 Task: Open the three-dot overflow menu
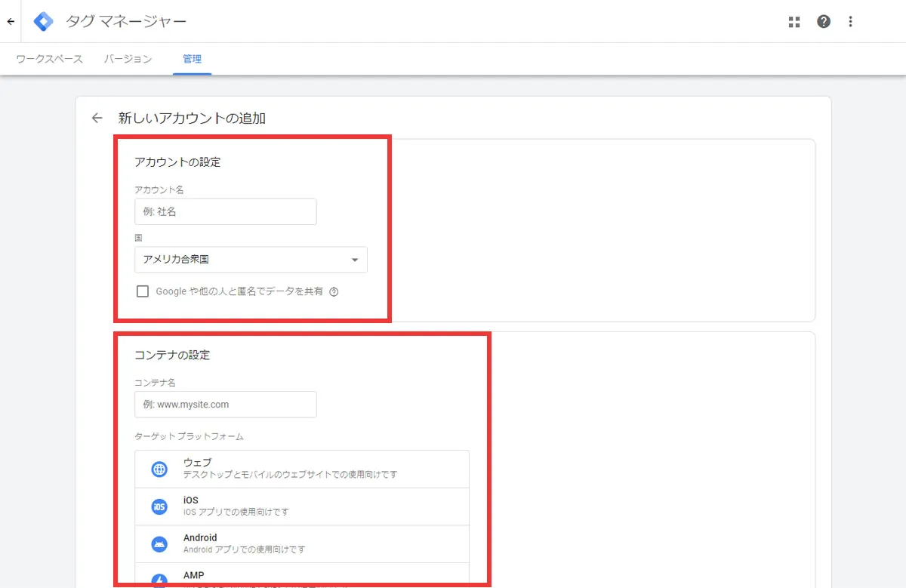(851, 21)
